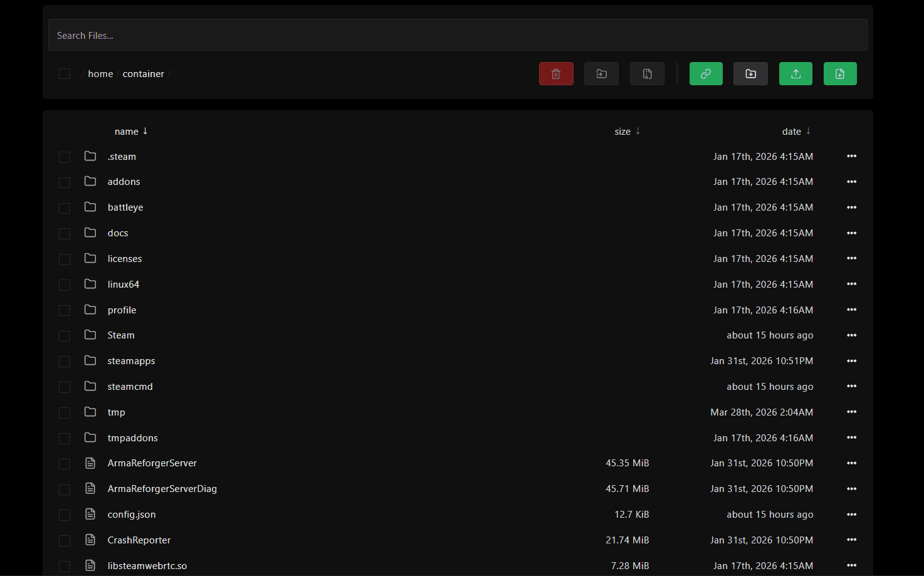Open the upload files icon
924x576 pixels.
click(x=795, y=73)
